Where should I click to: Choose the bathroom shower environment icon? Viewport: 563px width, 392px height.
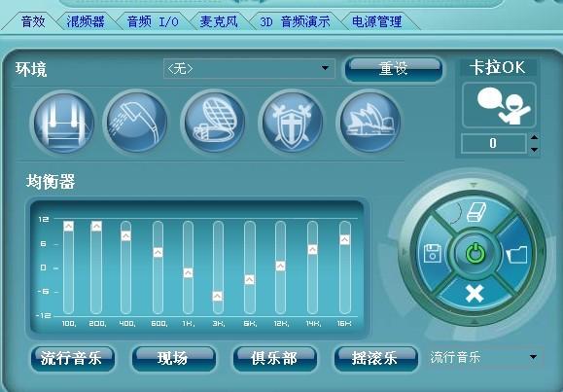136,122
